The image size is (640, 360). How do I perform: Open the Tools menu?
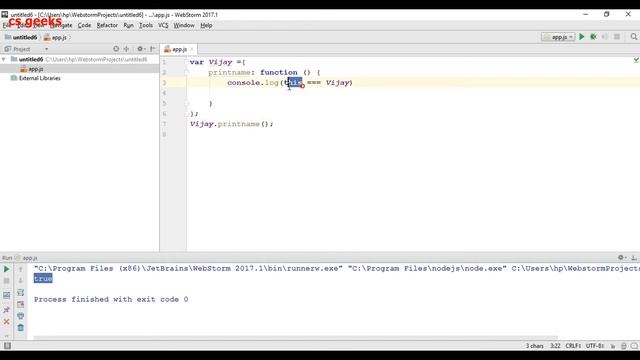tap(145, 25)
